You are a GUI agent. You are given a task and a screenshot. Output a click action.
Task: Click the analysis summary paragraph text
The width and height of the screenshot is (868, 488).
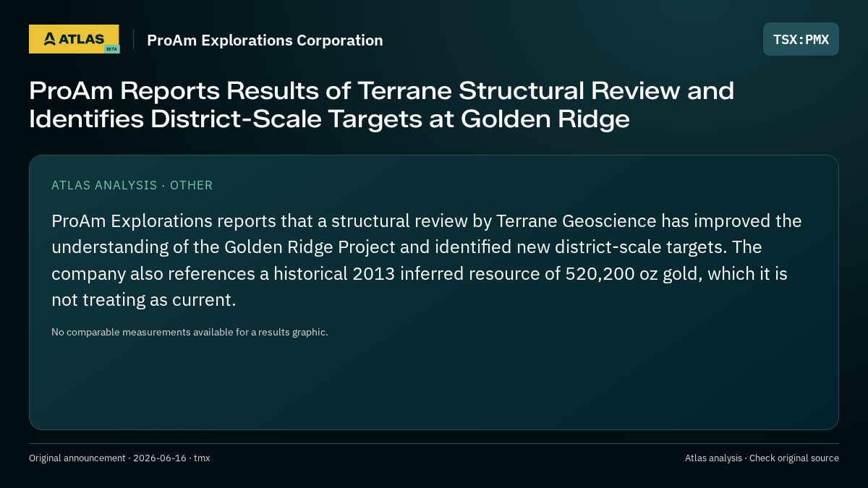(427, 260)
